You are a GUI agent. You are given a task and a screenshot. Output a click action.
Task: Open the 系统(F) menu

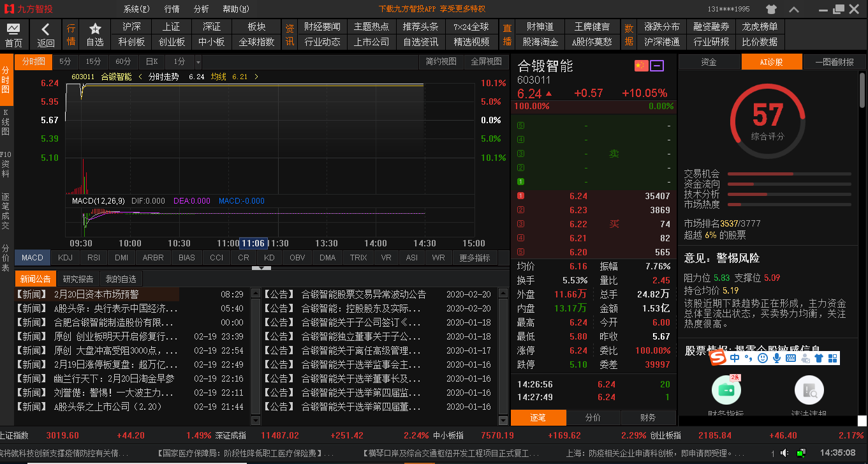pyautogui.click(x=136, y=9)
